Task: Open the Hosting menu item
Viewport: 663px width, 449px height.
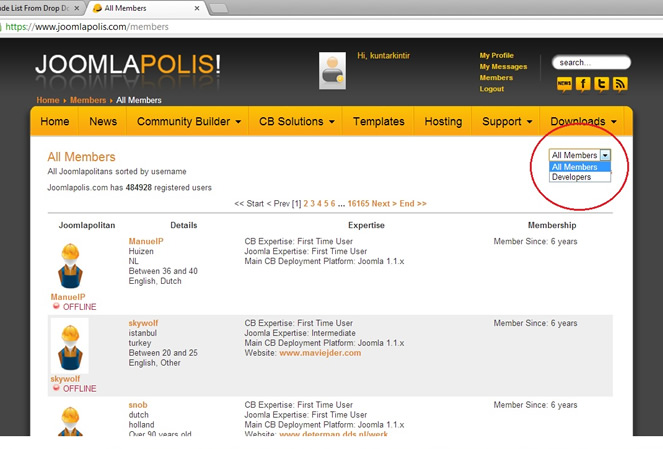Action: point(443,122)
